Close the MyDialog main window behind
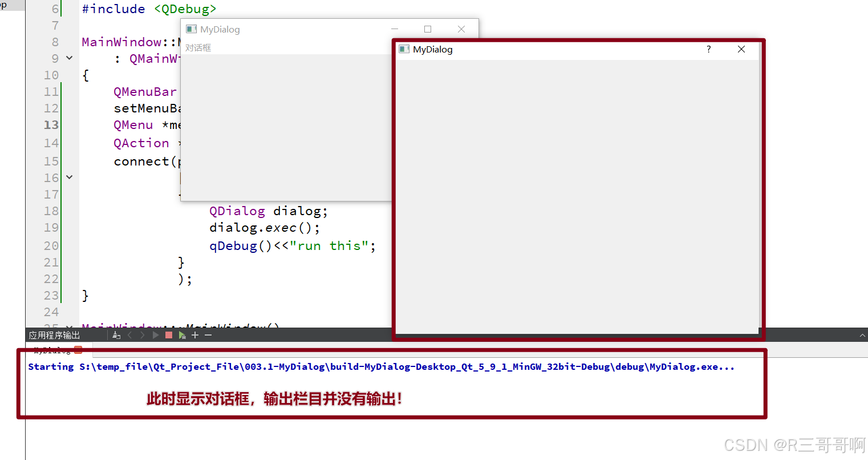The image size is (868, 460). [x=461, y=29]
